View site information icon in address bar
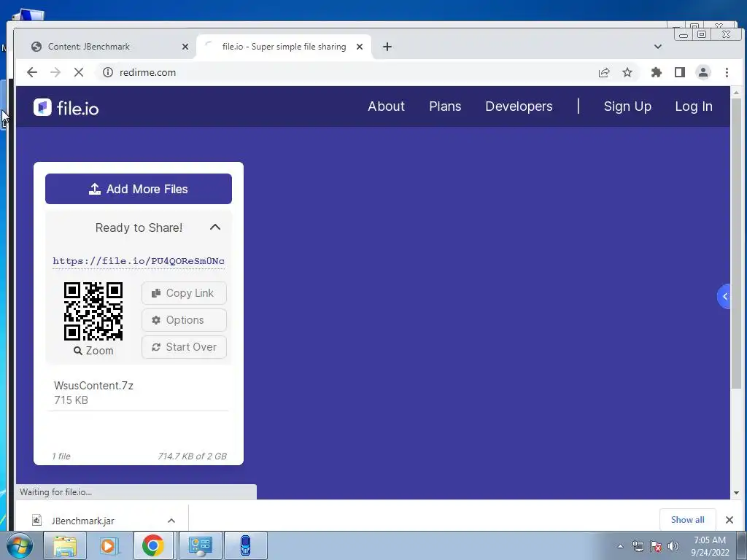Screen dimensions: 747x560 (108, 72)
